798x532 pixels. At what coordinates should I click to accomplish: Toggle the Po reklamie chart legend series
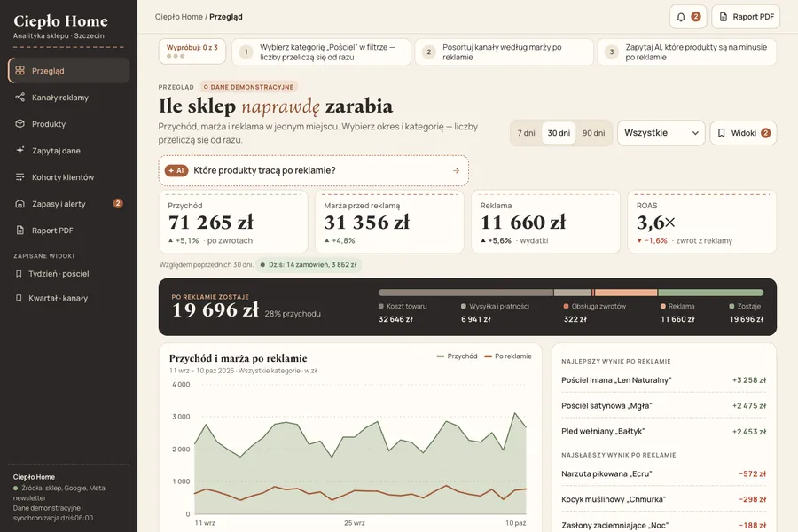click(508, 356)
